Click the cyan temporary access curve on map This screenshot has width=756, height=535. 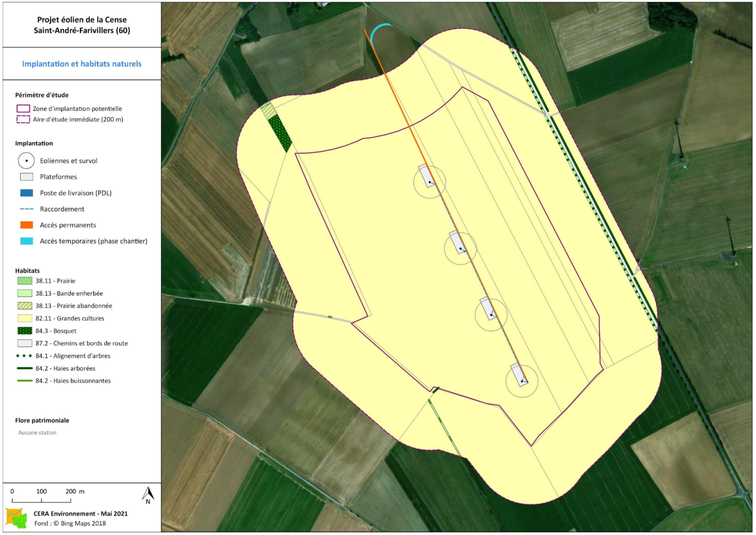[x=377, y=30]
